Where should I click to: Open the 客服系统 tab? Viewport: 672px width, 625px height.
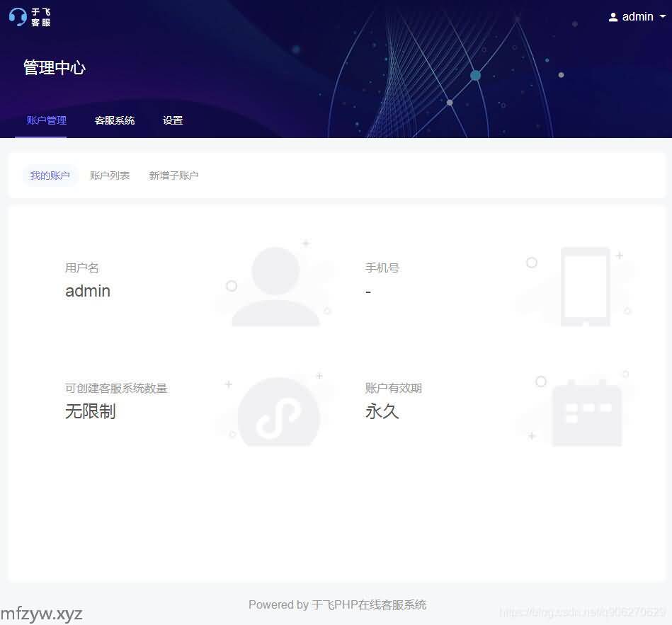(115, 120)
